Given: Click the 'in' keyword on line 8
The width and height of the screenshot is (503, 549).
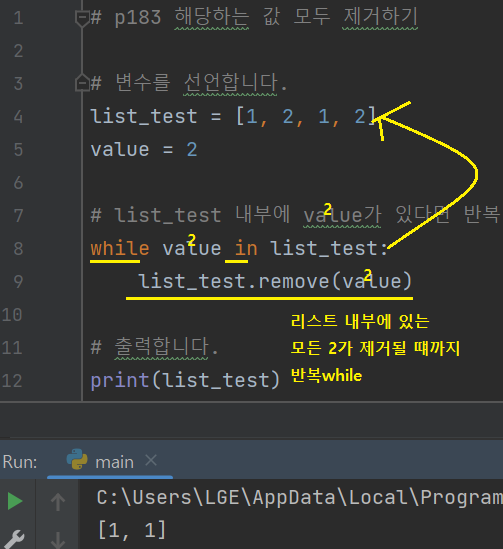Looking at the screenshot, I should 246,248.
